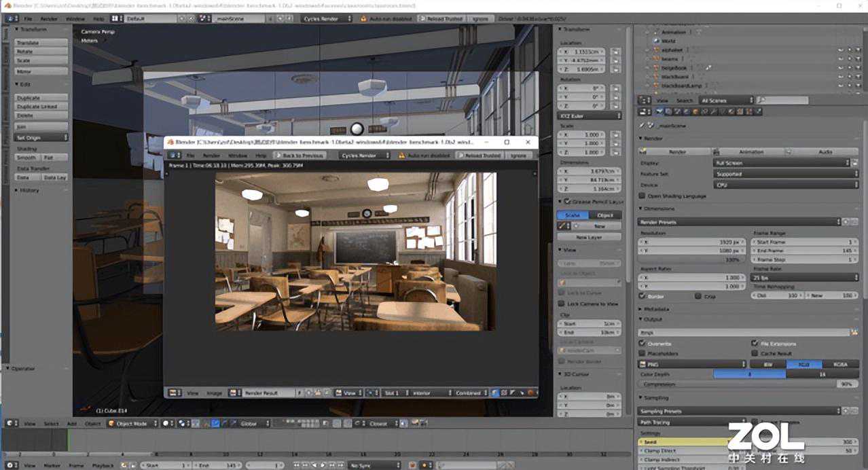
Task: Toggle the Overwrite checkbox in Output
Action: [643, 344]
